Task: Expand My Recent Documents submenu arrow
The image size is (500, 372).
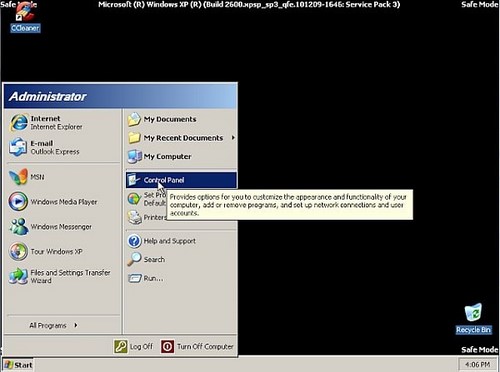Action: [x=233, y=137]
